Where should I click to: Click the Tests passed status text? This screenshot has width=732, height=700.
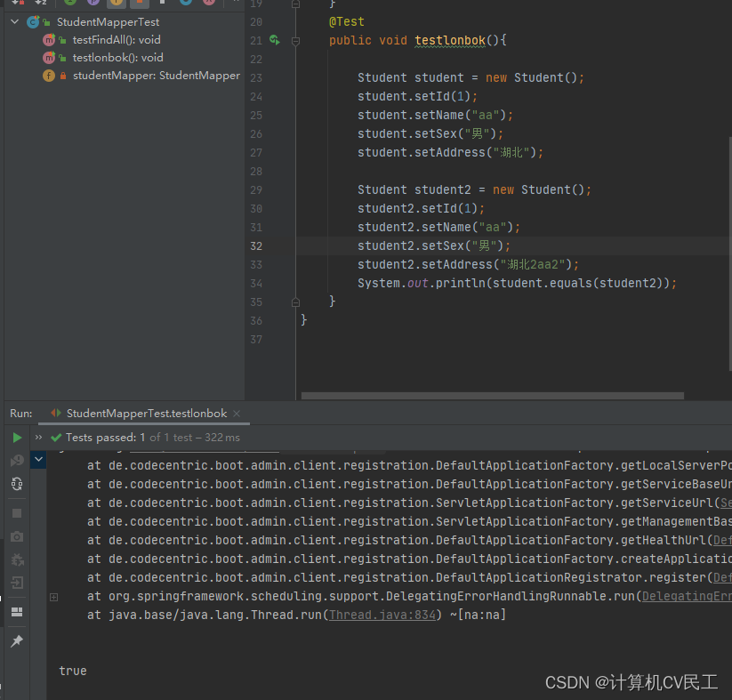click(x=153, y=438)
